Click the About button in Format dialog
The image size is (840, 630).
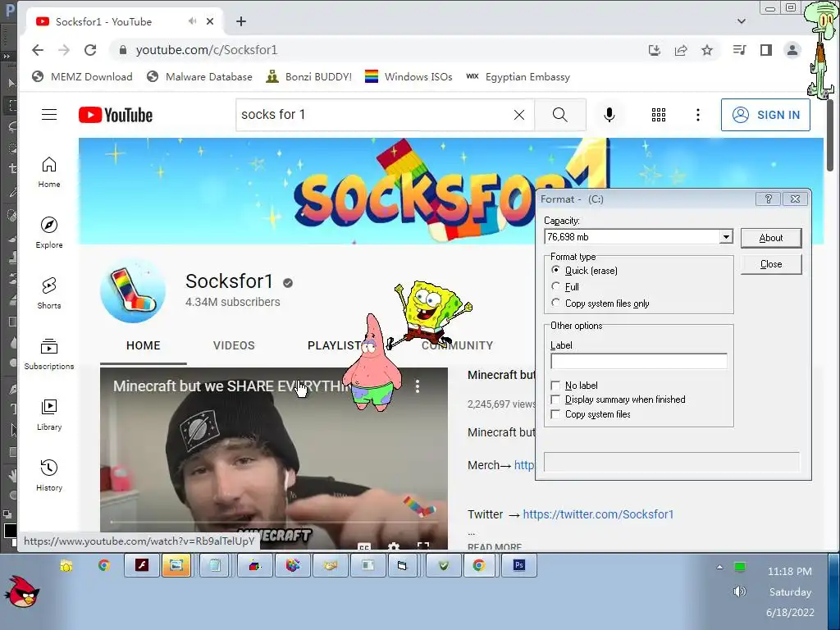[x=771, y=238]
